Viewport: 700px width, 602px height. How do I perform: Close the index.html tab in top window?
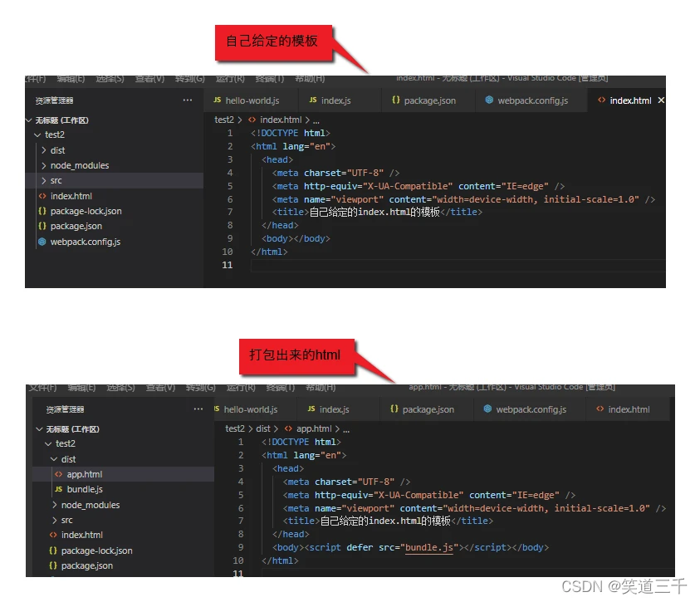coord(661,100)
